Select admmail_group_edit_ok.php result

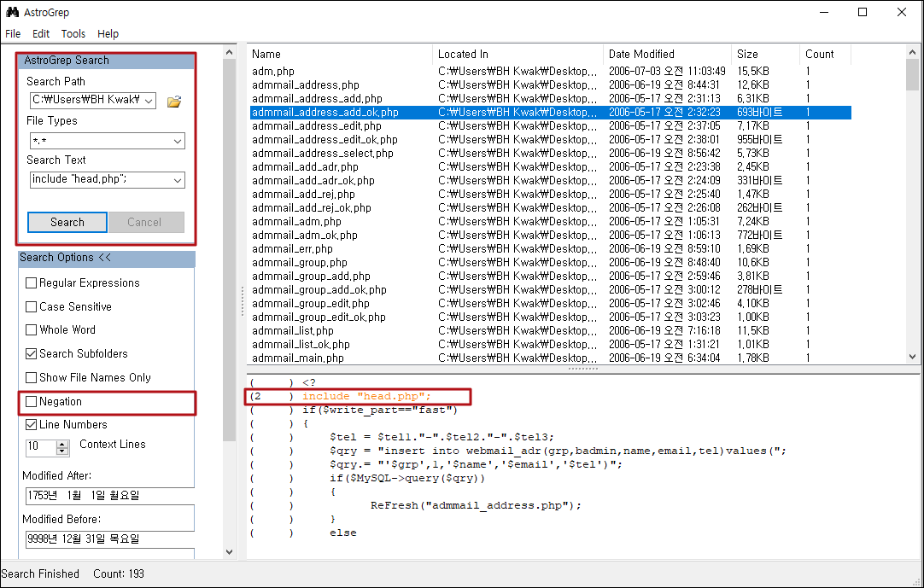(x=551, y=317)
